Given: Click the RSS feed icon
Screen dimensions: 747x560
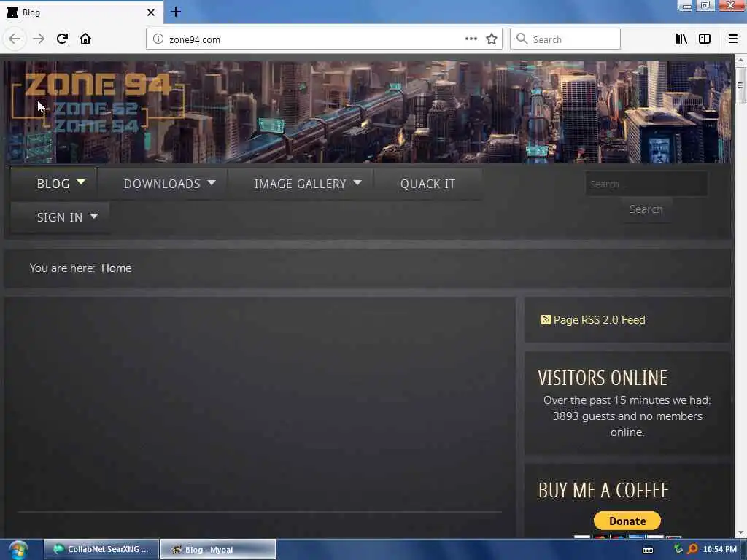Looking at the screenshot, I should coord(546,319).
